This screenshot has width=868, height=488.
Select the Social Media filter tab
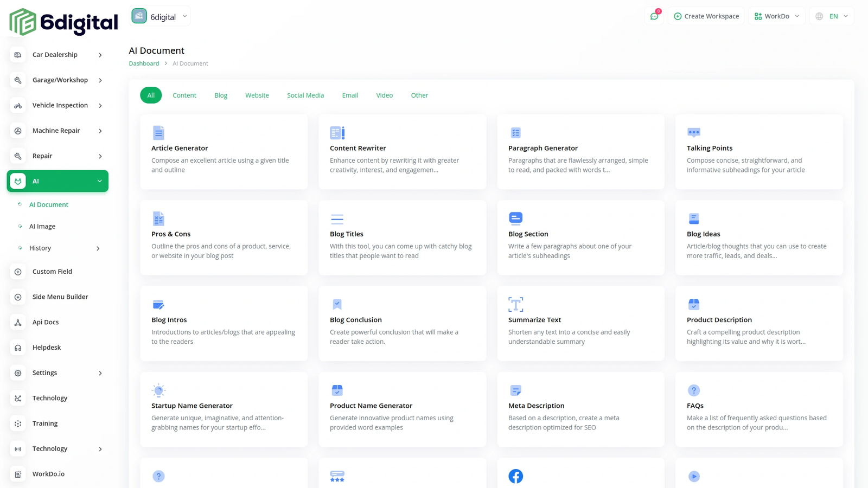[x=305, y=95]
